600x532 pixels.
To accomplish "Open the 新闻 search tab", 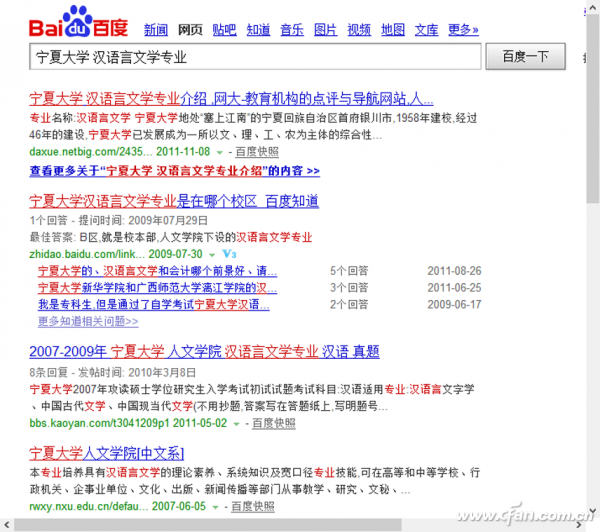I will (156, 29).
